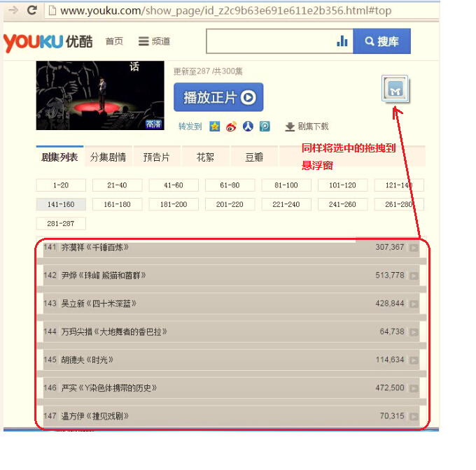Open episode 143 吴立新《四十米深蓝》
This screenshot has width=476, height=470.
(x=99, y=304)
